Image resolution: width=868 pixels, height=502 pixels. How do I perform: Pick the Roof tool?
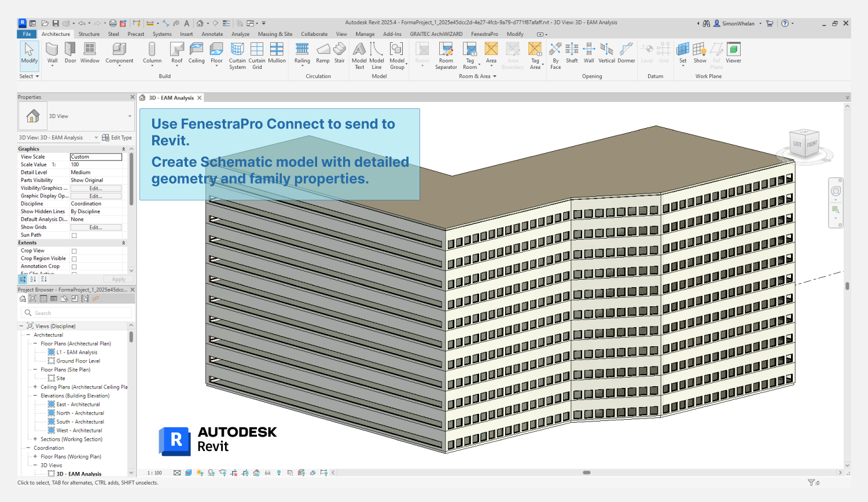[176, 53]
